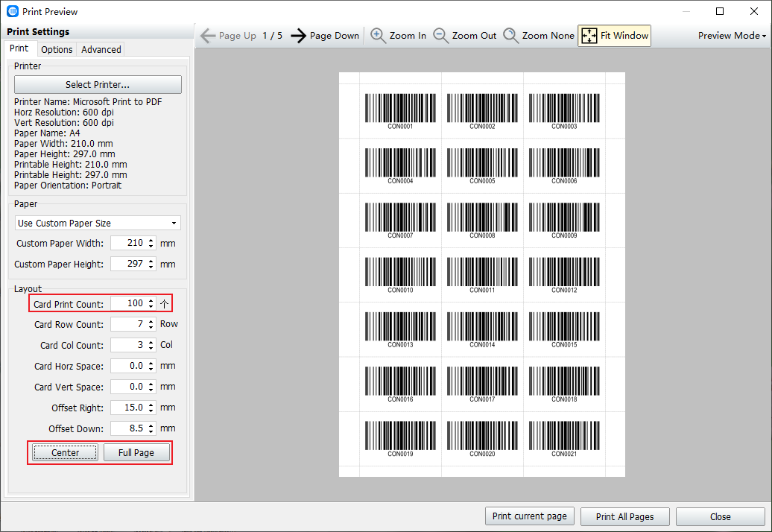The height and width of the screenshot is (532, 772).
Task: Click the Print Preview app icon in title bar
Action: click(x=13, y=11)
